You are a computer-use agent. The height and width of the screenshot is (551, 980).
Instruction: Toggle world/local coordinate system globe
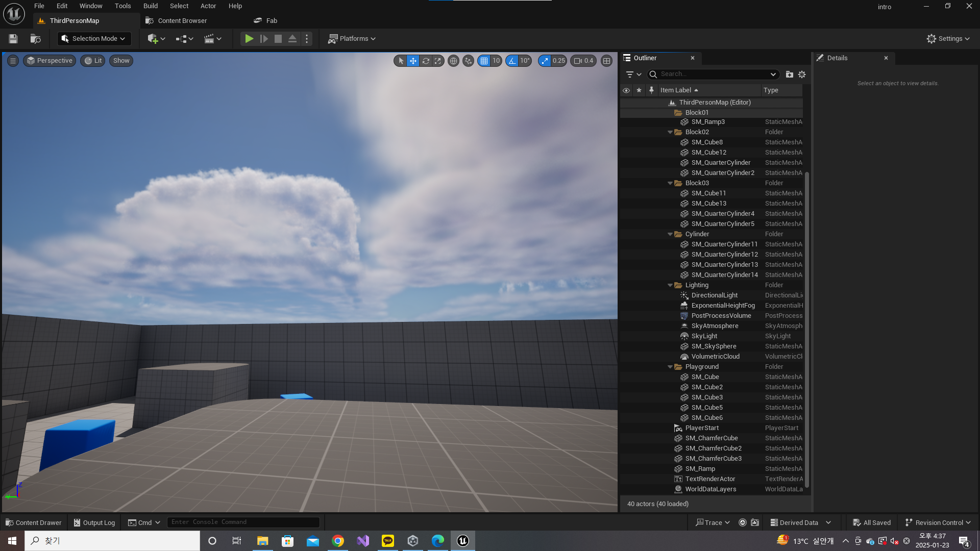pos(453,61)
